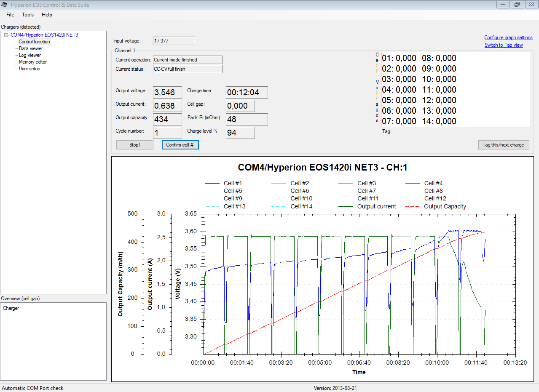Screen dimensions: 539x392
Task: Open Memory editor from the tree
Action: point(32,62)
